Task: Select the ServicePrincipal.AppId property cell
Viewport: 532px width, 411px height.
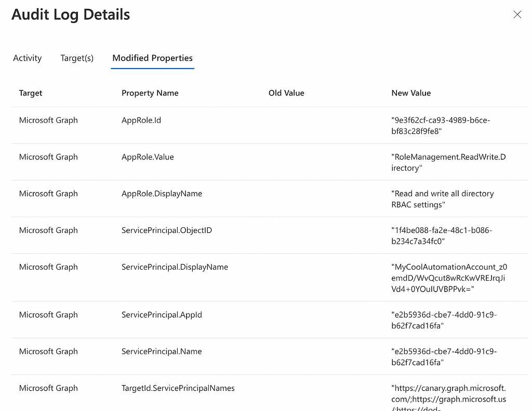Action: (x=162, y=315)
